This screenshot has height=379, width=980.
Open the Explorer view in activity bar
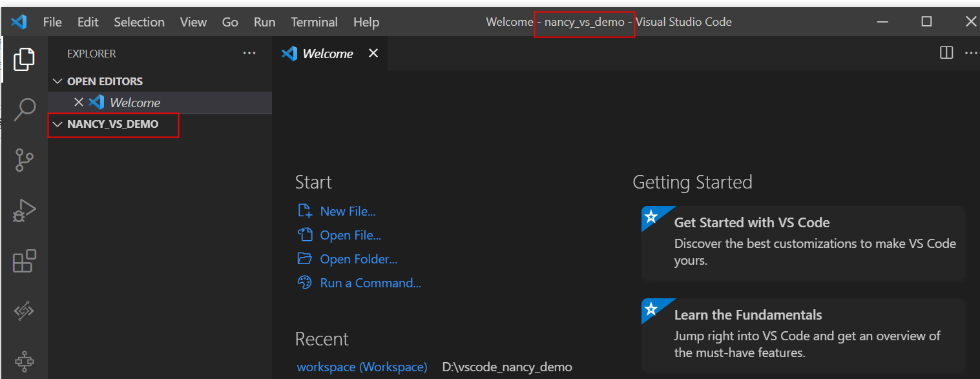(24, 59)
